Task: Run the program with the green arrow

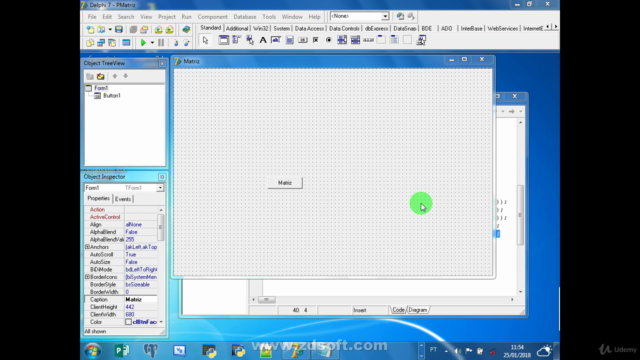Action: click(143, 42)
